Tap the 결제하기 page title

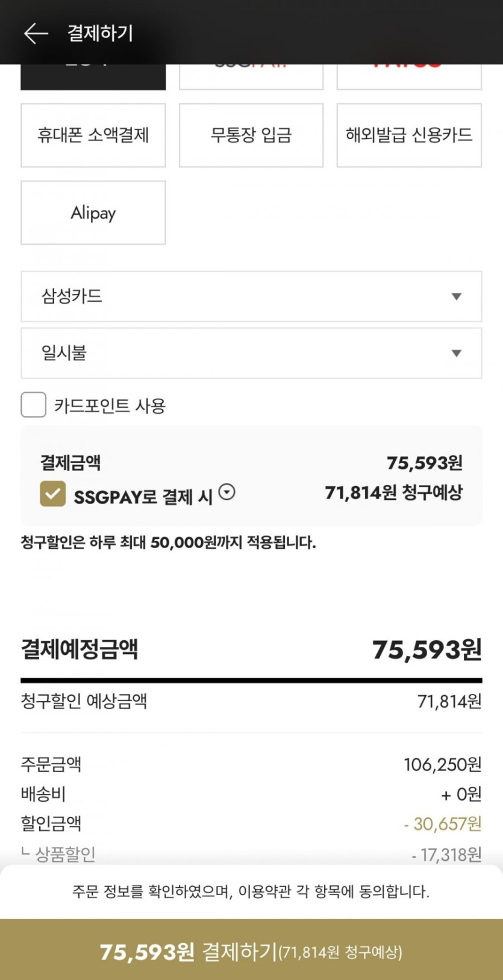pyautogui.click(x=100, y=33)
